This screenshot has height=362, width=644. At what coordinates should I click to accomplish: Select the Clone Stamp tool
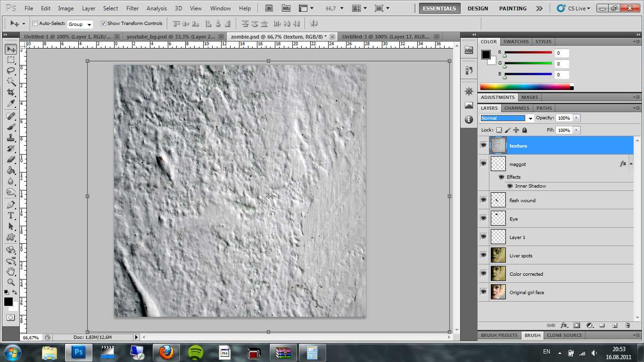11,138
